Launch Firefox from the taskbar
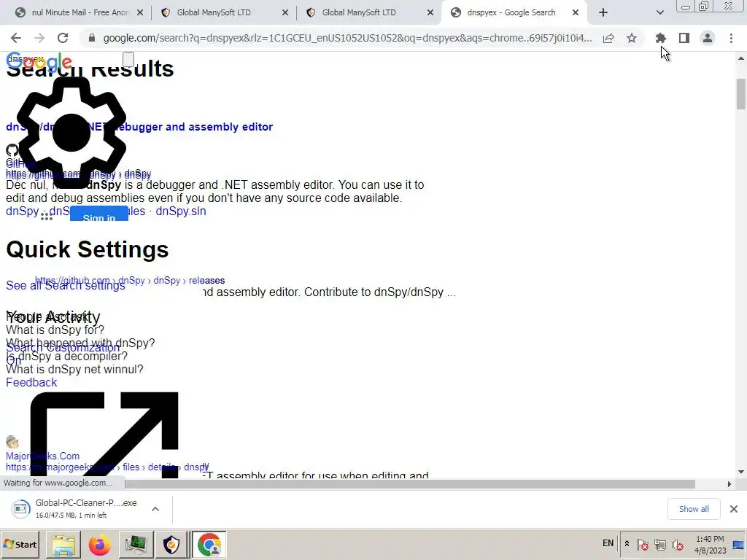This screenshot has width=747, height=560. [x=99, y=545]
